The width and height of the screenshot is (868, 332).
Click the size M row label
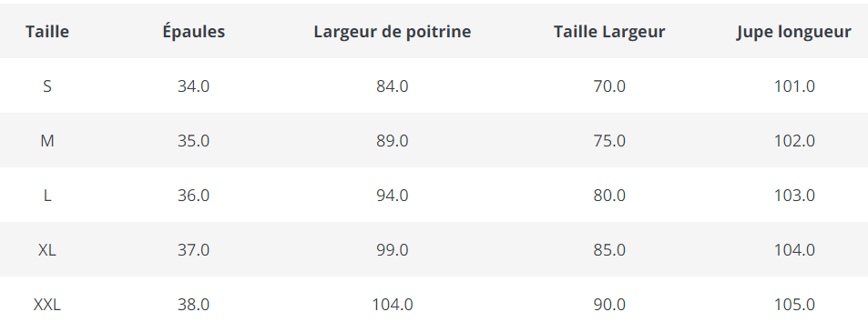(47, 141)
